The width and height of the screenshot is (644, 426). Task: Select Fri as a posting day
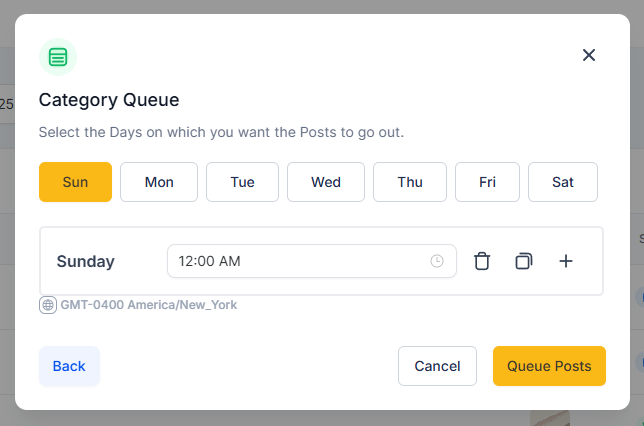pyautogui.click(x=488, y=182)
